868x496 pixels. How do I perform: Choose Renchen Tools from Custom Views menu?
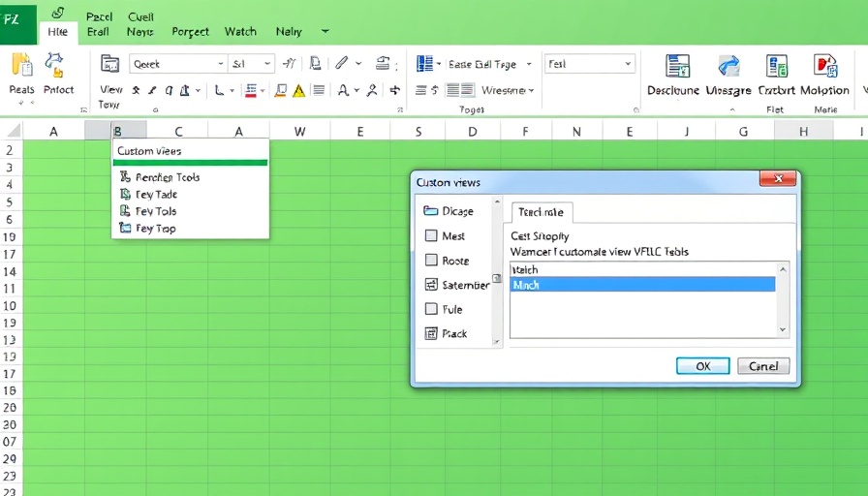tap(167, 177)
